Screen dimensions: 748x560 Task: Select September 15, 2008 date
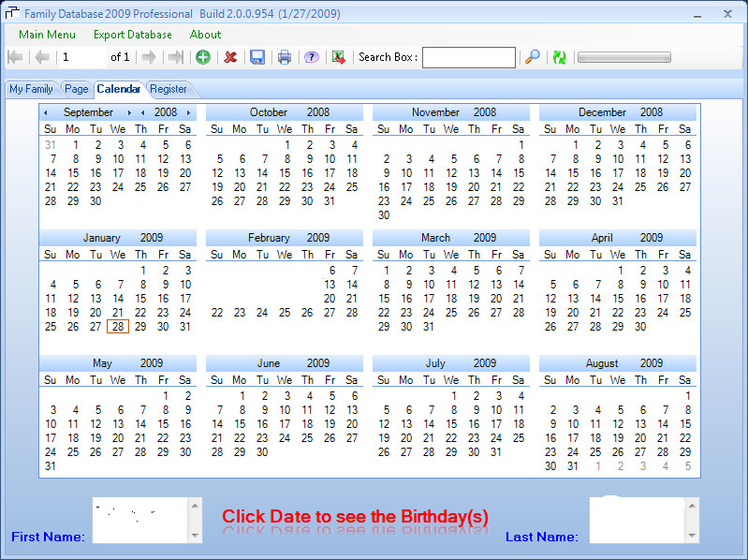click(x=73, y=173)
